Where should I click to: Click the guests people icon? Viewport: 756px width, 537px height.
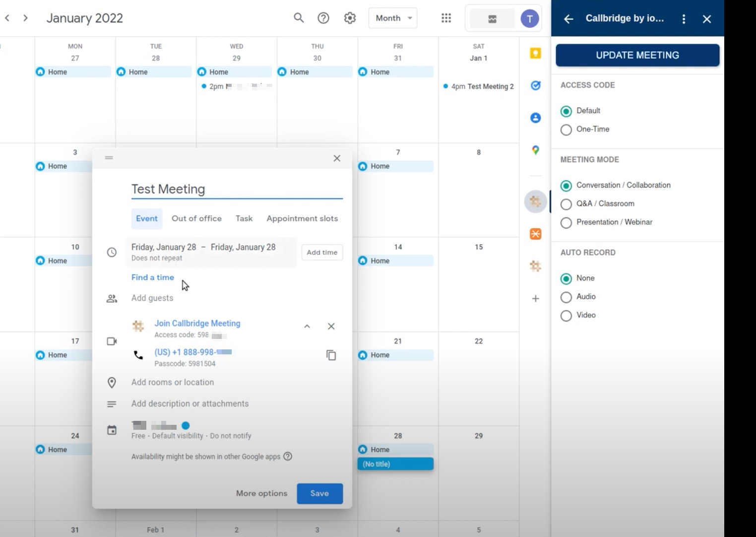point(112,298)
